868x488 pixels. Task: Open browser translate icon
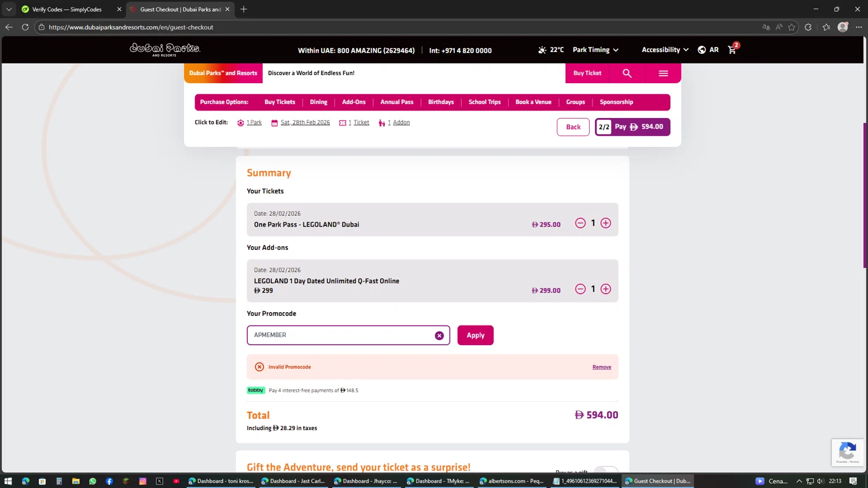tap(766, 27)
